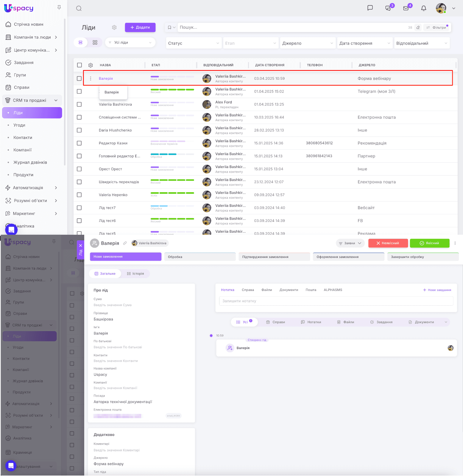This screenshot has height=476, width=463.
Task: Switch to kanban grid view icon
Action: (95, 43)
